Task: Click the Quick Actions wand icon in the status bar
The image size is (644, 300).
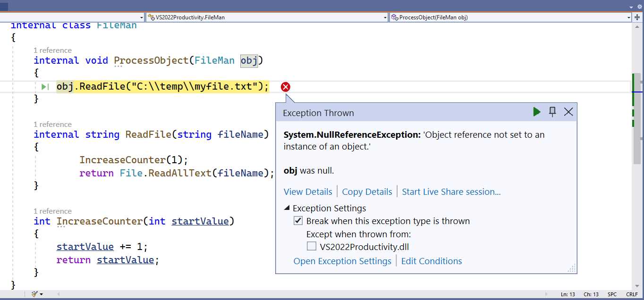Action: coord(34,293)
